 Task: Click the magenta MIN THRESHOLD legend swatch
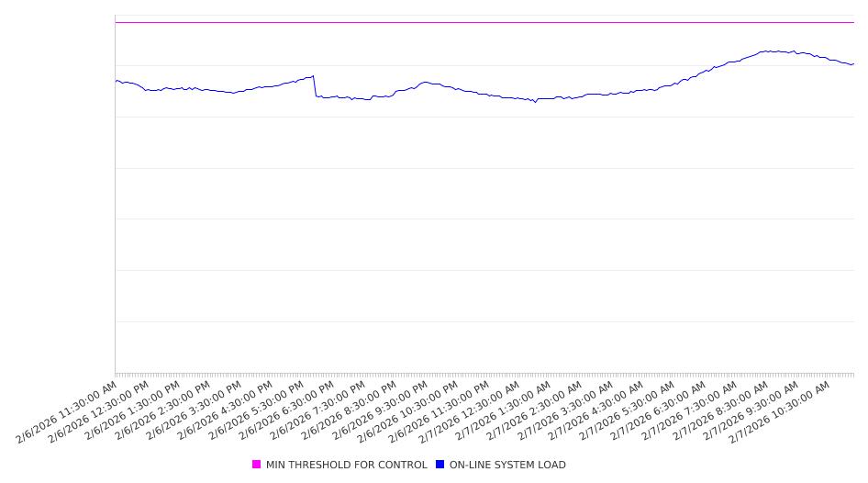pyautogui.click(x=256, y=465)
